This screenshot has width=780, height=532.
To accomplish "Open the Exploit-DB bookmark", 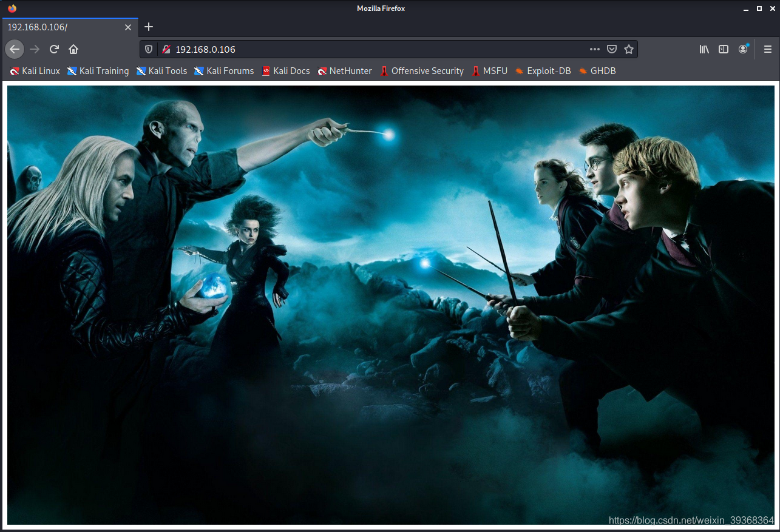I will (x=543, y=71).
